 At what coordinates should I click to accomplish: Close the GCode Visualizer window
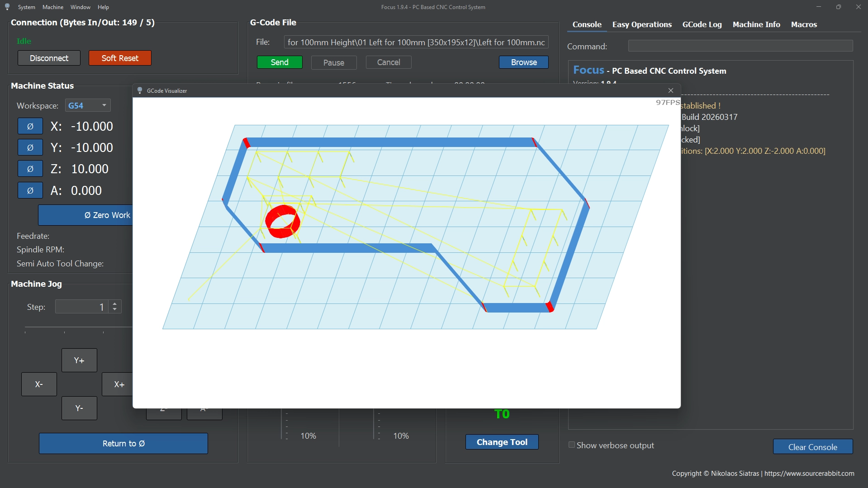point(671,90)
